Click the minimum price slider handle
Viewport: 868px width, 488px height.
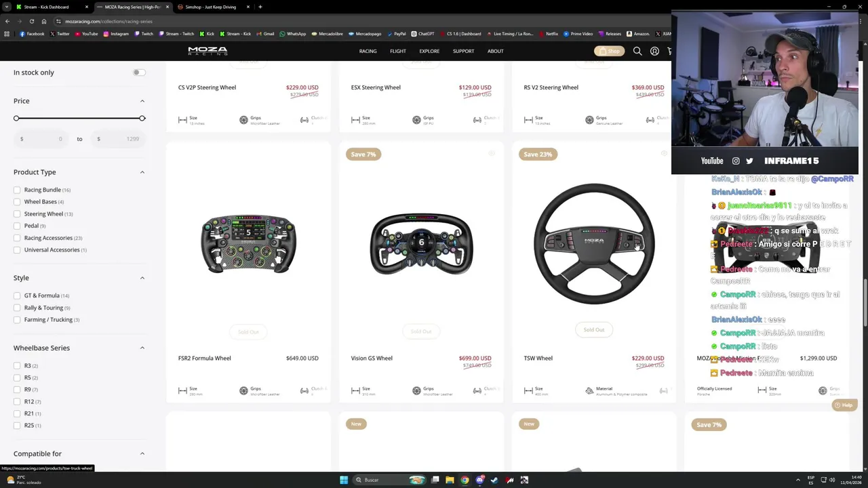[x=16, y=119]
